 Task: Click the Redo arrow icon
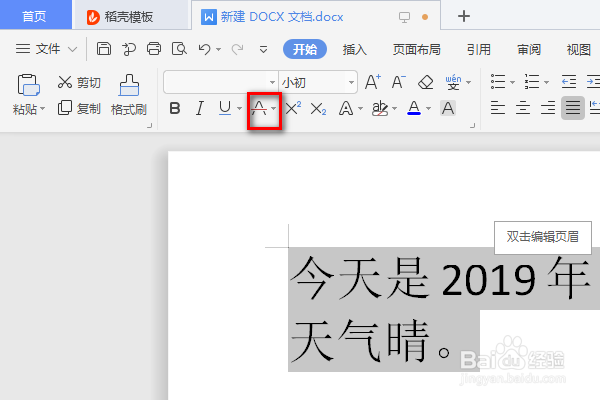pyautogui.click(x=237, y=49)
